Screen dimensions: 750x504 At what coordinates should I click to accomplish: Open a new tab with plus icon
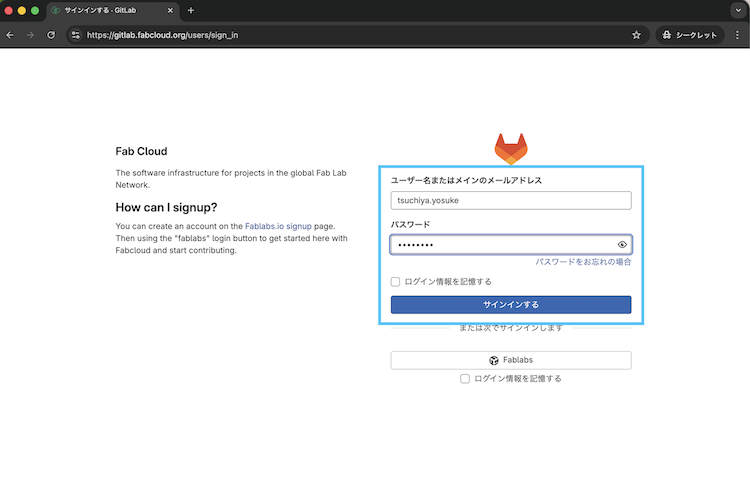pos(191,10)
